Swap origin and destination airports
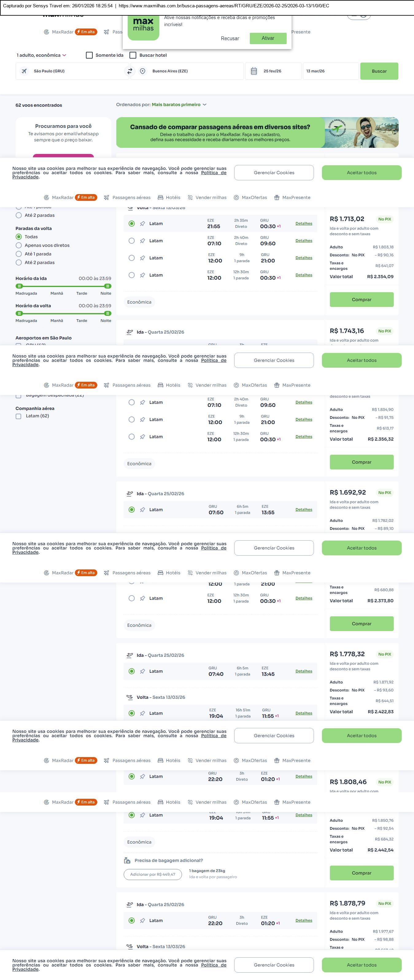The width and height of the screenshot is (414, 980). [x=130, y=71]
